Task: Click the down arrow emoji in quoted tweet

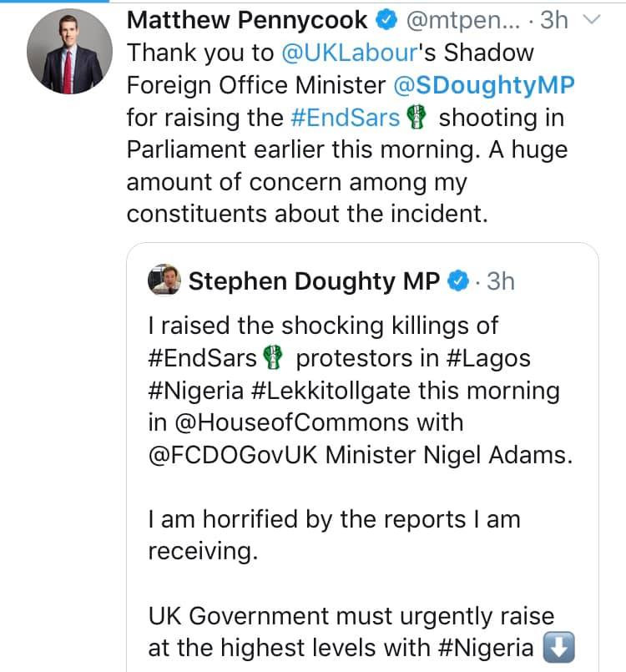Action: tap(555, 648)
